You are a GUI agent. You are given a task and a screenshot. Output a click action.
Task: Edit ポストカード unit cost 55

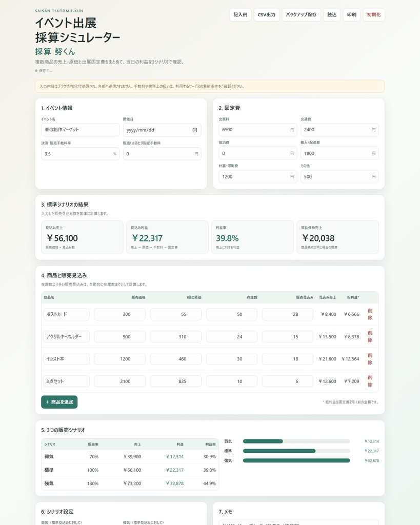(x=176, y=314)
